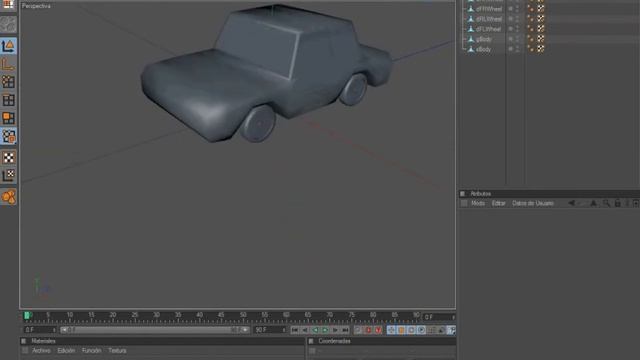This screenshot has height=360, width=640.
Task: Click the Coordenadas panel grip icon
Action: click(311, 341)
